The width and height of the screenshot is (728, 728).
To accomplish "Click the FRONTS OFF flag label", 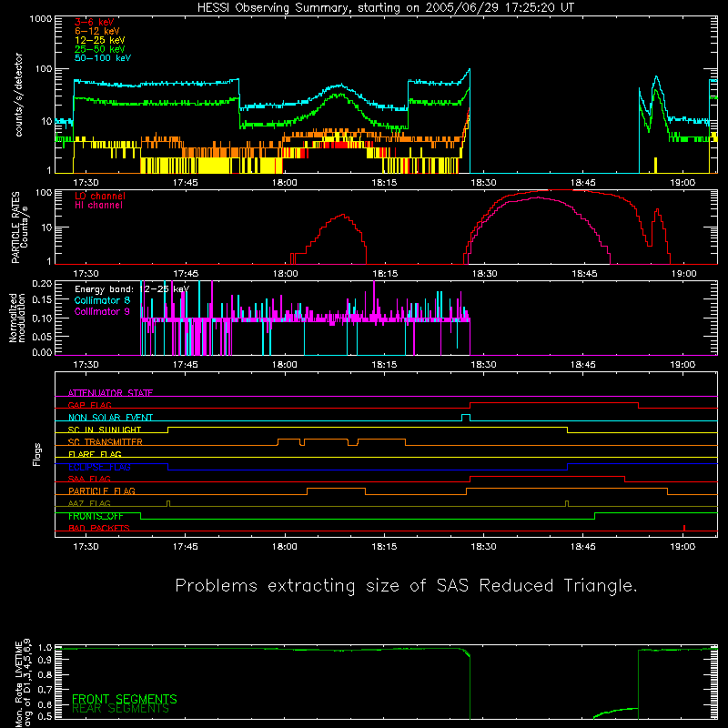I will click(x=96, y=516).
